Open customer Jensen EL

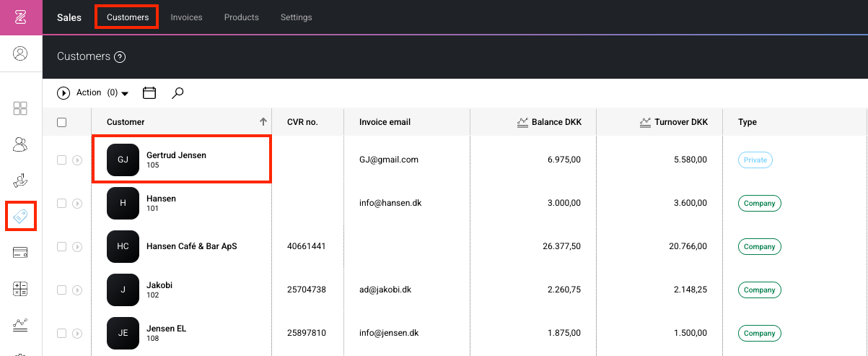click(166, 329)
